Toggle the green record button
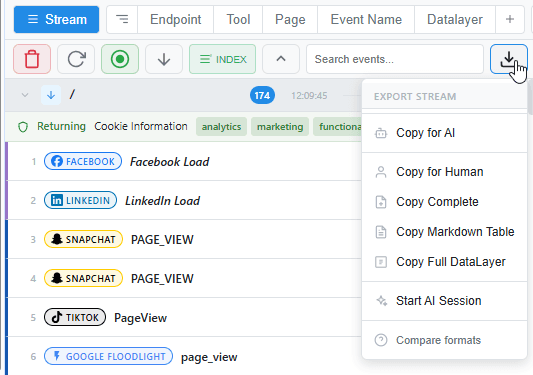 pos(120,59)
